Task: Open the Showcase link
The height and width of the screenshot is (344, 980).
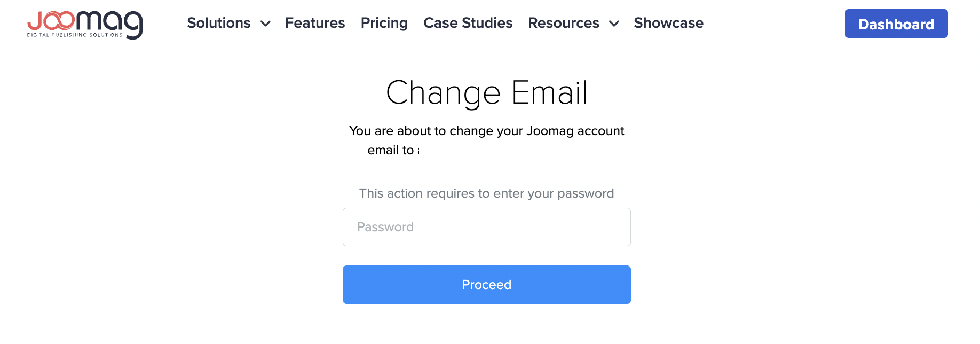Action: pos(668,23)
